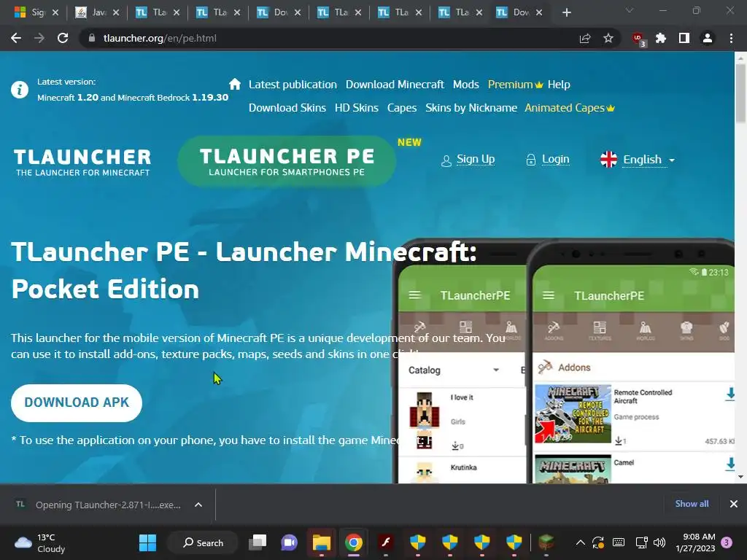Open weather widget showing 13°C Cloudy
Screen dimensions: 747x560
click(39, 542)
